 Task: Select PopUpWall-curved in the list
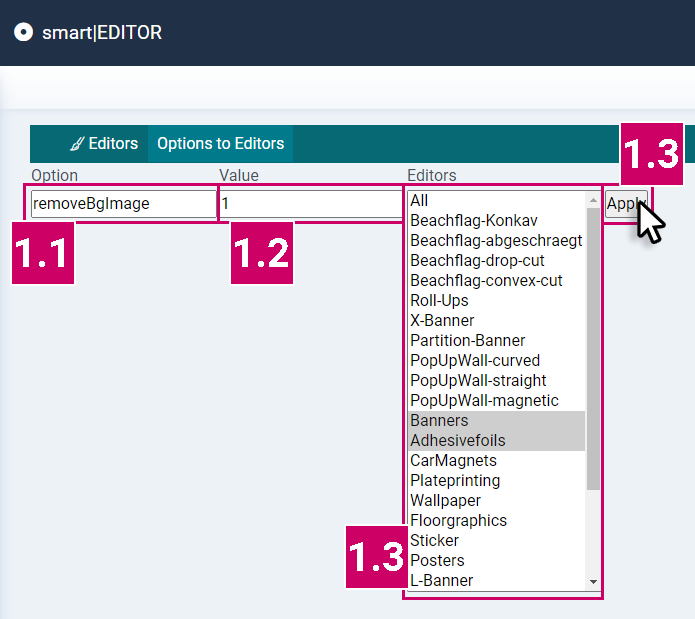click(x=496, y=360)
